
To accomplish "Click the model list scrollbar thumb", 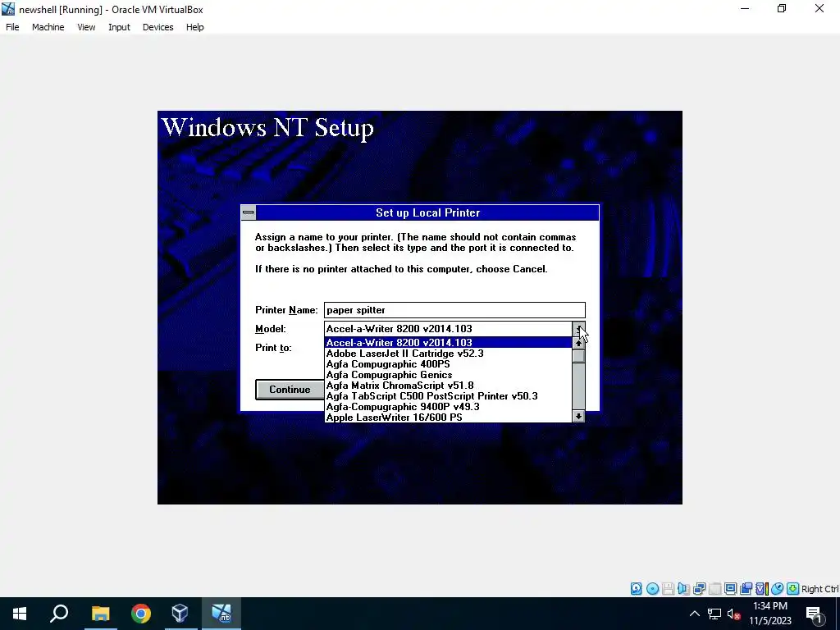I will pyautogui.click(x=578, y=356).
